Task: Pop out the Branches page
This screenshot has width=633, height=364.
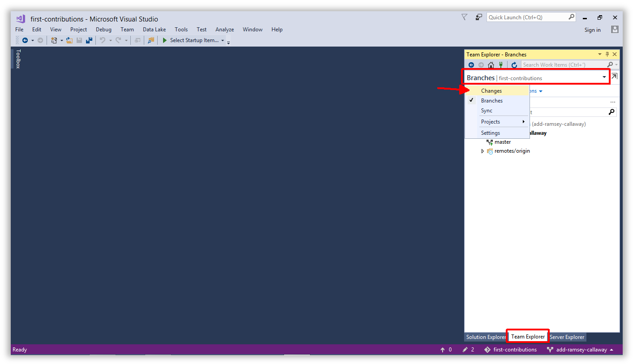Action: [614, 77]
